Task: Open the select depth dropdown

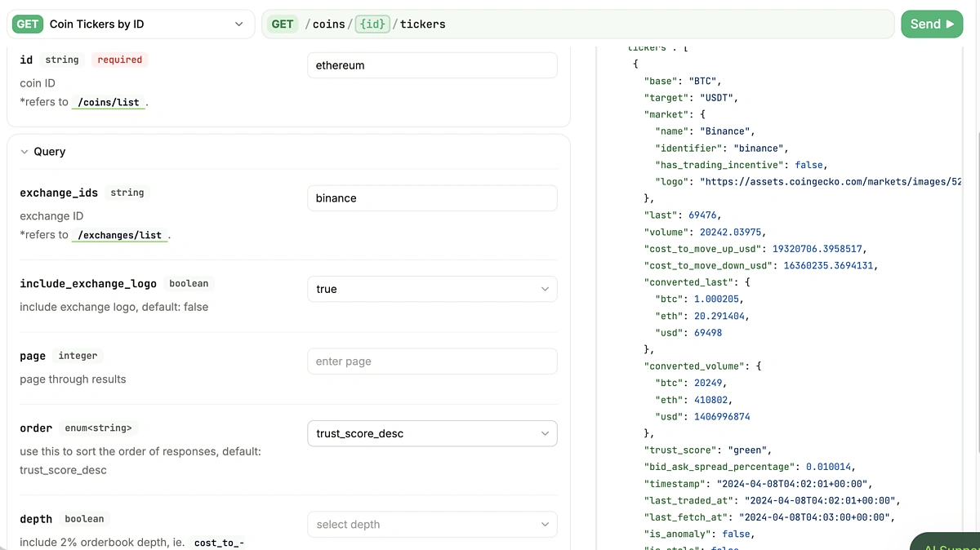Action: click(x=432, y=525)
